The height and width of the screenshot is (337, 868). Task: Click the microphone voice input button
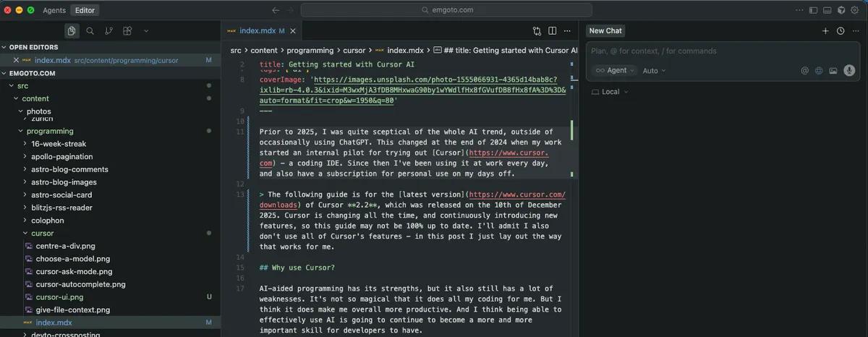click(849, 70)
